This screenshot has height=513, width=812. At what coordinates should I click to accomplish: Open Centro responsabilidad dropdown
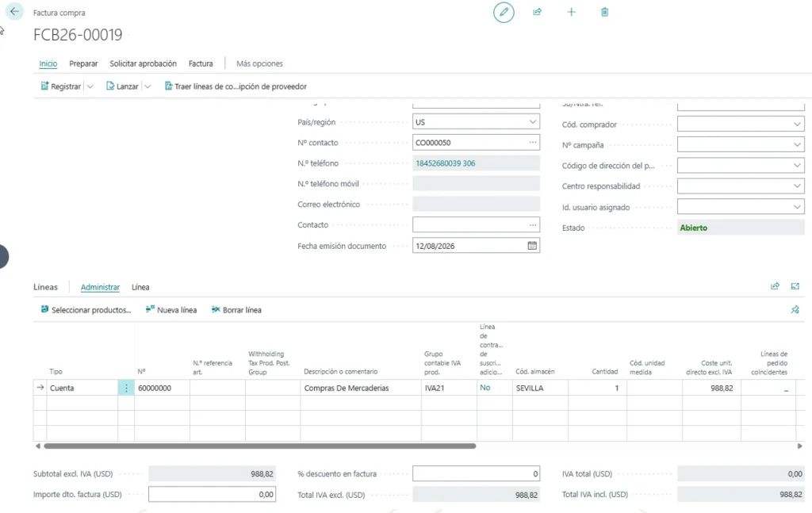tap(797, 186)
